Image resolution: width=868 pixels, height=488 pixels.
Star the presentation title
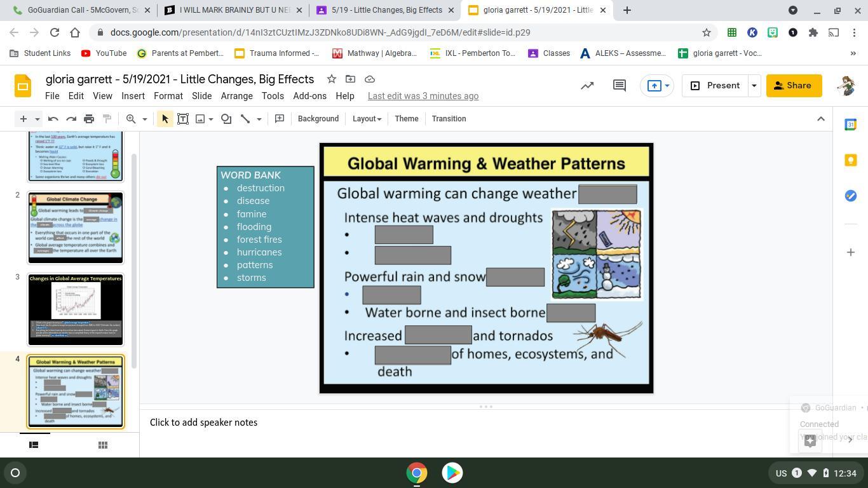click(x=331, y=79)
